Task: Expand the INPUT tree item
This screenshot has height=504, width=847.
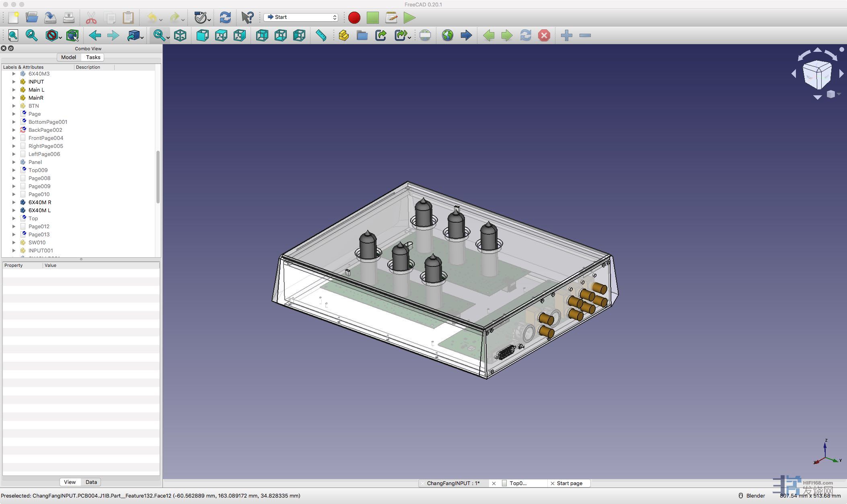Action: click(14, 82)
